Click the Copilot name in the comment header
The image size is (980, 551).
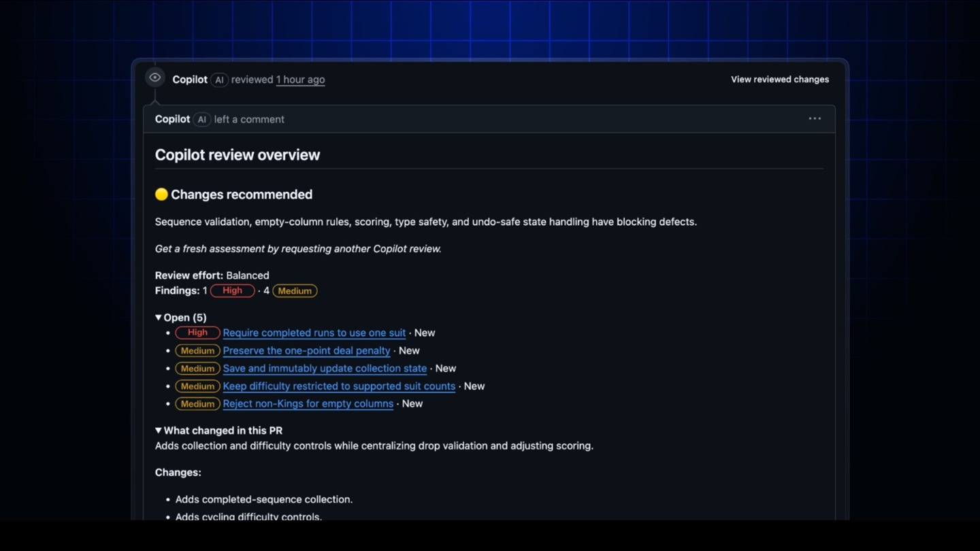coord(172,119)
